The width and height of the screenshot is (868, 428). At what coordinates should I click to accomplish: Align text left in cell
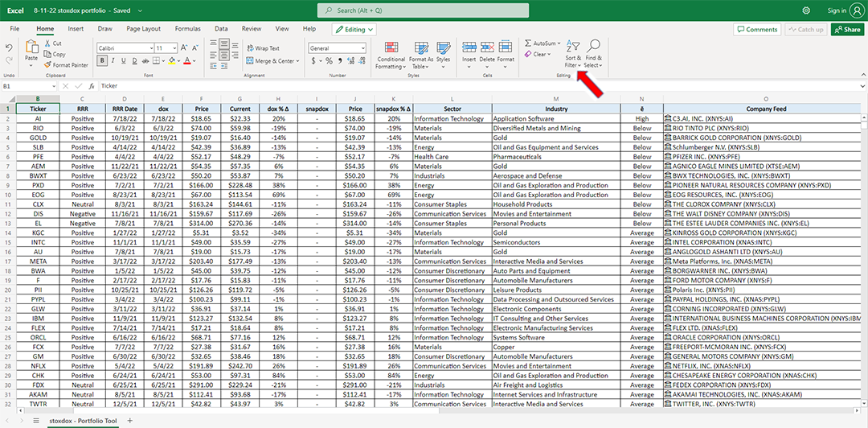(212, 55)
